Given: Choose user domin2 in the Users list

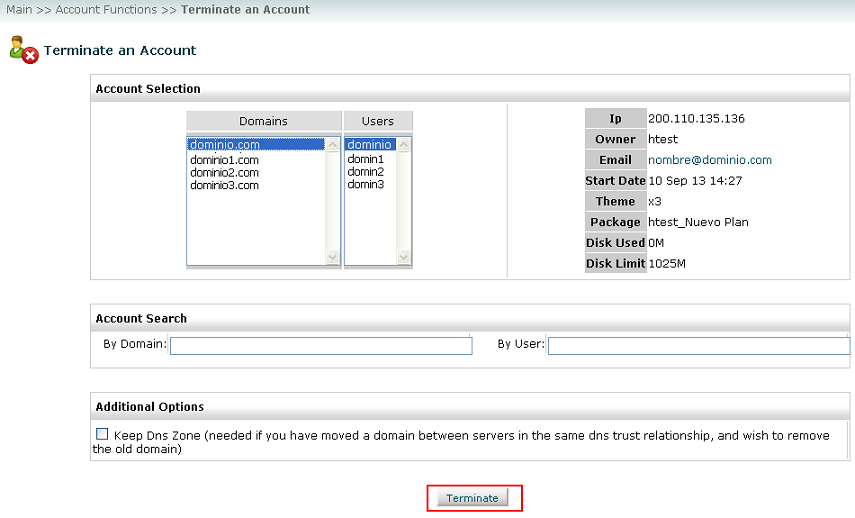Looking at the screenshot, I should [365, 171].
